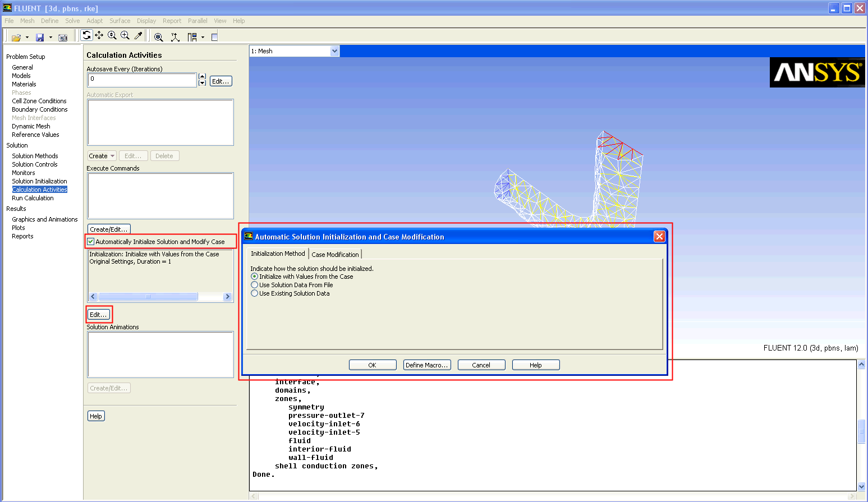Switch to the Case Modification tab

click(335, 254)
